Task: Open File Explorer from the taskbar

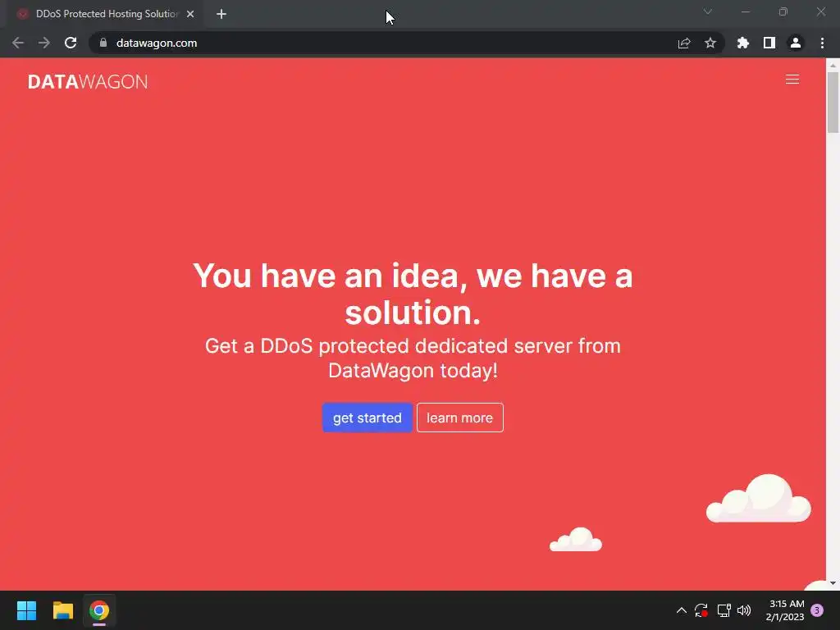Action: 62,610
